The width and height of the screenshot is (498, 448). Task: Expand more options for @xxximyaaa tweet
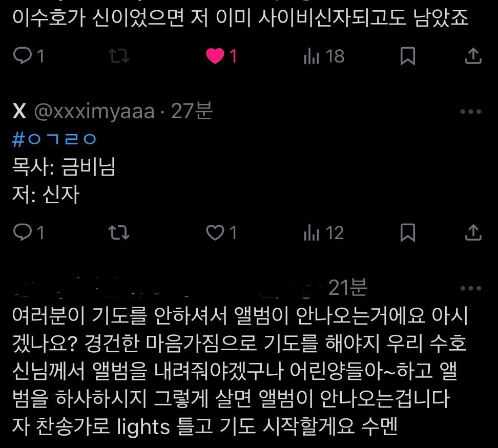(x=471, y=112)
